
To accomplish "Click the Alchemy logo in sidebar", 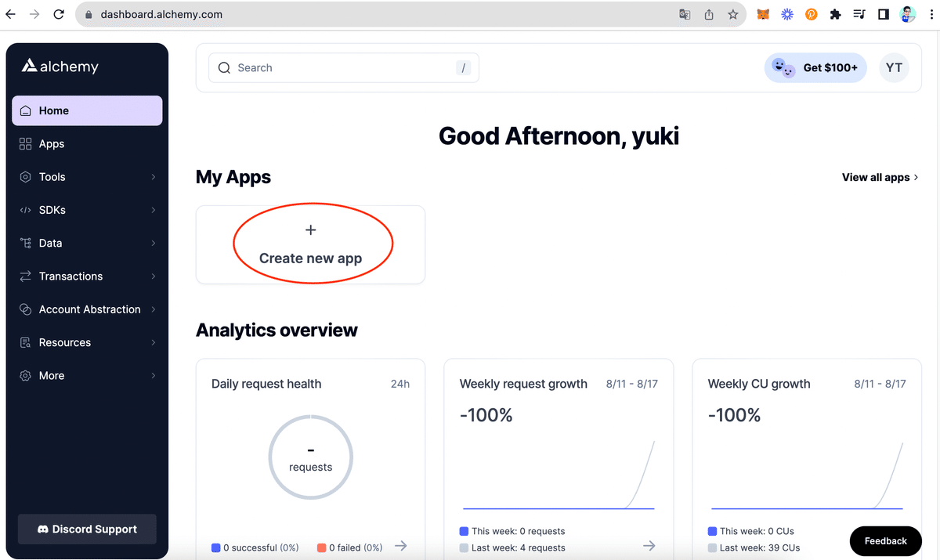I will [60, 66].
